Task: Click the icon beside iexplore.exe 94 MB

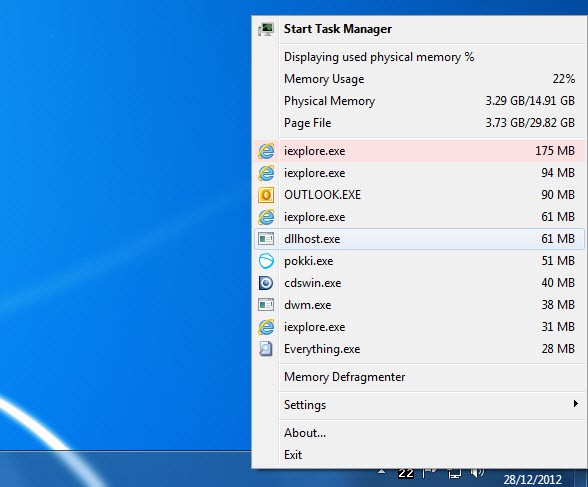Action: pyautogui.click(x=266, y=173)
